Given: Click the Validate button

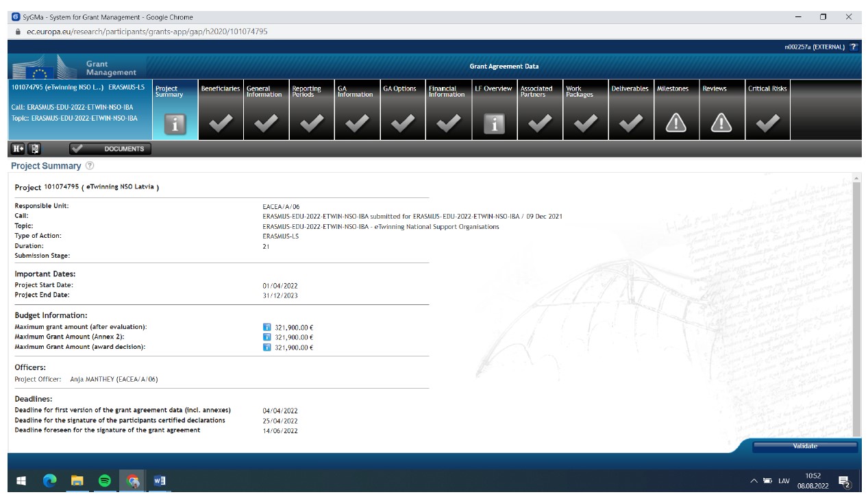Looking at the screenshot, I should pyautogui.click(x=804, y=446).
